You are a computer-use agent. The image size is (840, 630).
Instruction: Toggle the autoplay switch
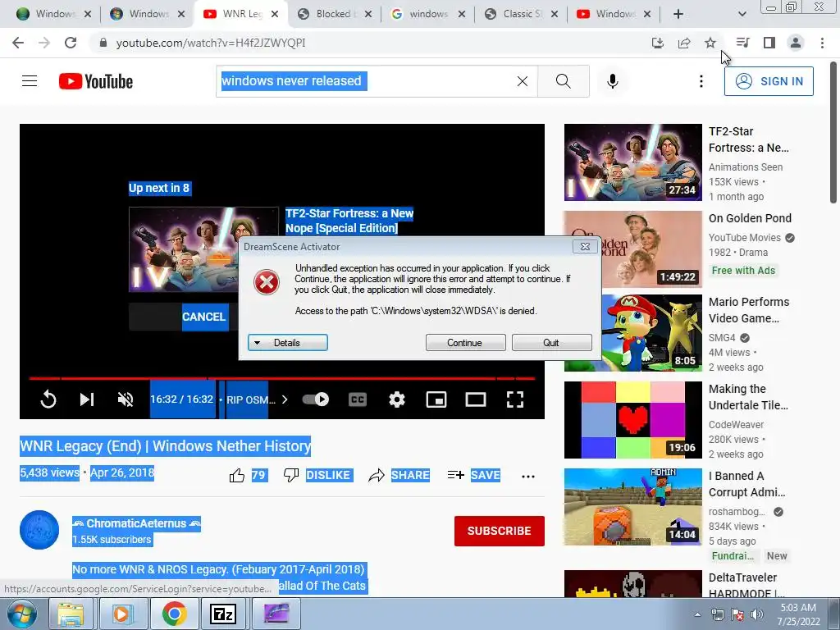(316, 399)
